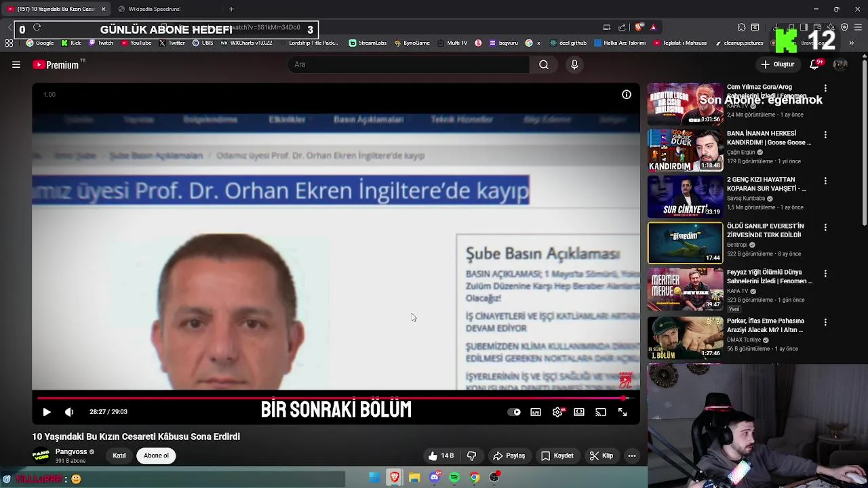
Task: Dislike the video
Action: 471,455
